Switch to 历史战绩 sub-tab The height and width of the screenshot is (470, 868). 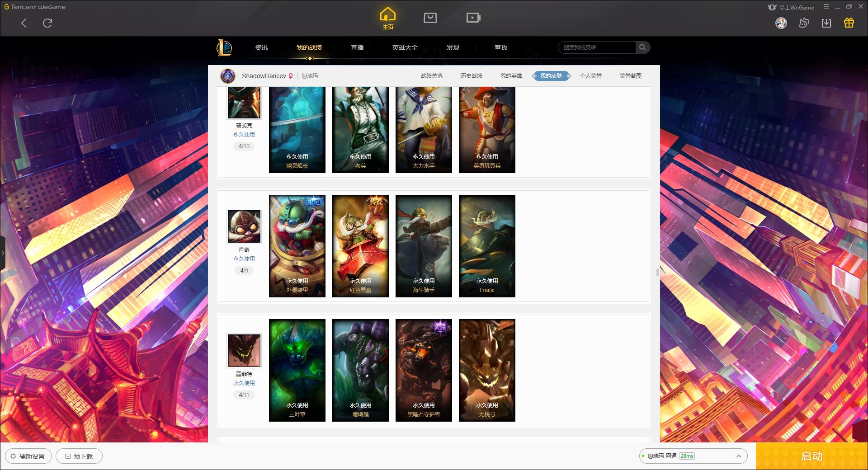click(x=472, y=76)
